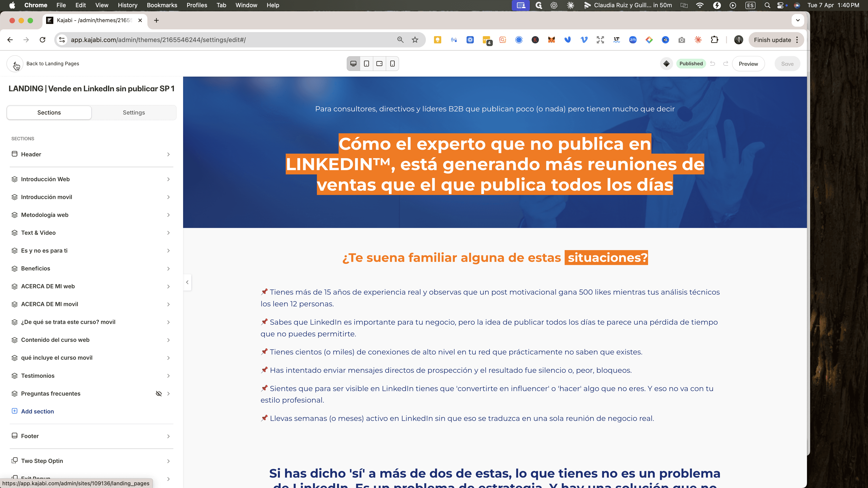Switch to tablet portrait preview icon
This screenshot has height=488, width=868.
[x=366, y=64]
